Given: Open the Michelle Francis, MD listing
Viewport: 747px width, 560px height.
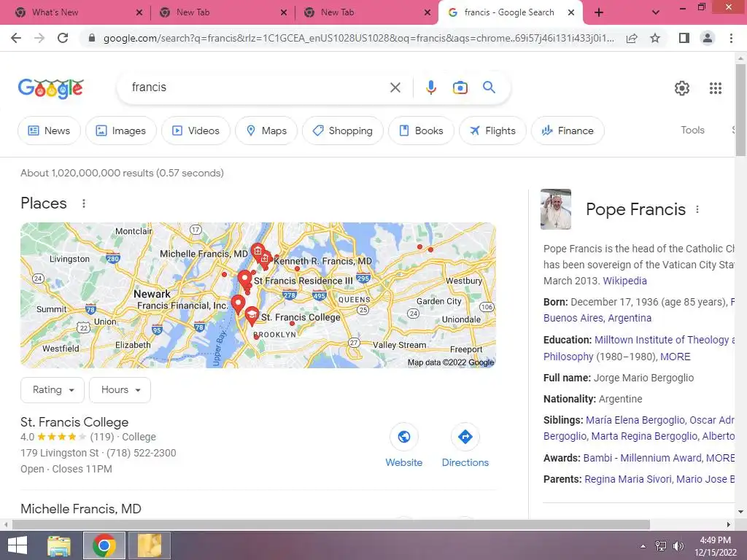Looking at the screenshot, I should pyautogui.click(x=81, y=509).
